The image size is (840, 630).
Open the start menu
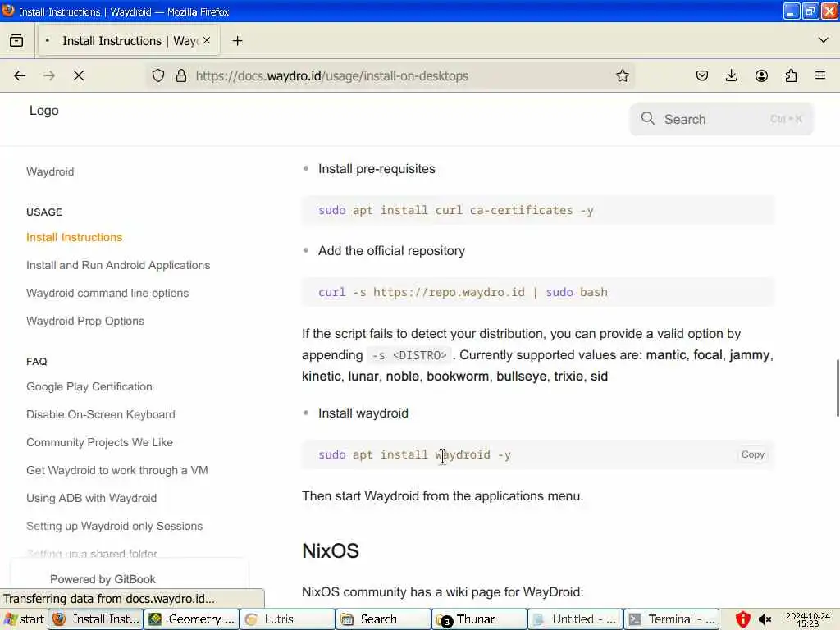point(24,619)
